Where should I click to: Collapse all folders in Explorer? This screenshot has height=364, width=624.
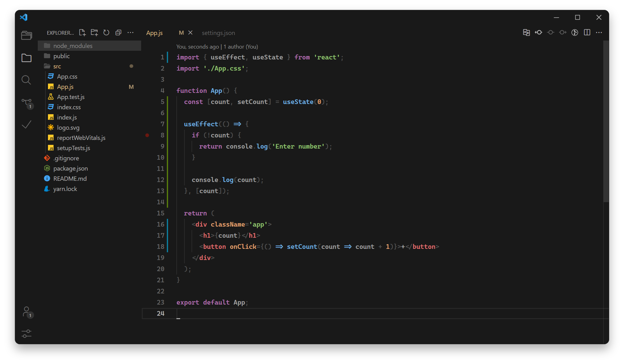point(118,32)
